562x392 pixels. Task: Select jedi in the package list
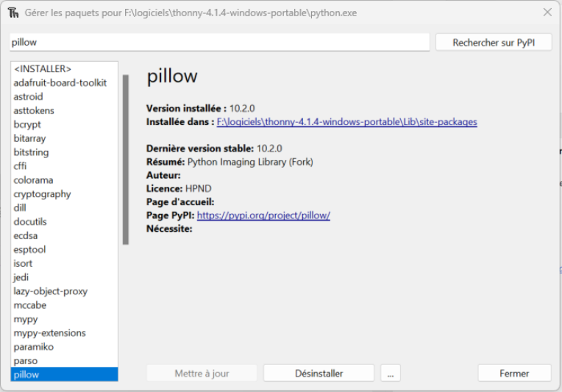point(64,277)
